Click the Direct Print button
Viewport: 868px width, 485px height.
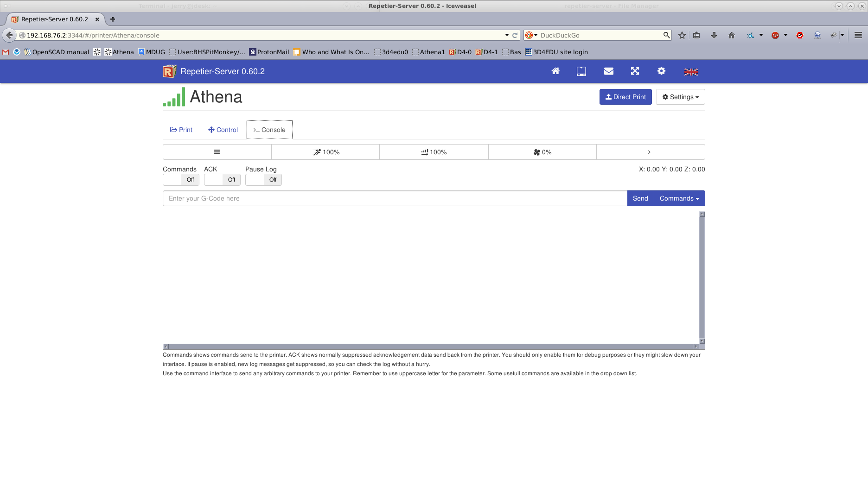tap(625, 97)
